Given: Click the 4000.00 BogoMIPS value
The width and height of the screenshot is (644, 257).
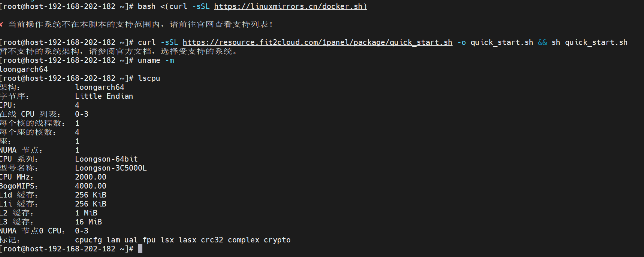Looking at the screenshot, I should pyautogui.click(x=91, y=186).
